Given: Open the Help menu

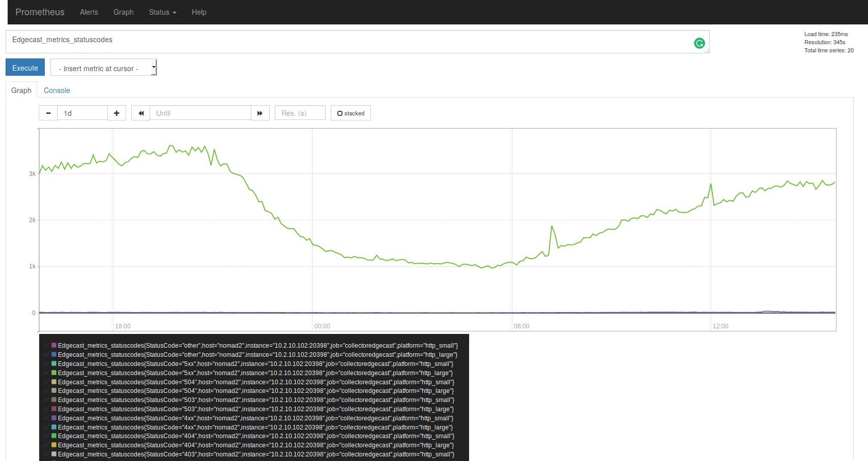Looking at the screenshot, I should pyautogui.click(x=199, y=12).
